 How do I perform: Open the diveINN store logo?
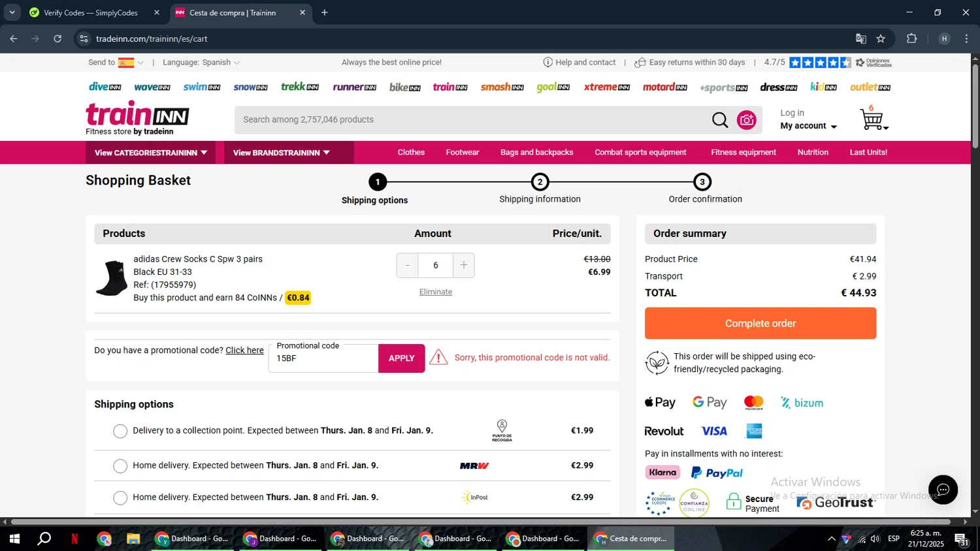(105, 87)
